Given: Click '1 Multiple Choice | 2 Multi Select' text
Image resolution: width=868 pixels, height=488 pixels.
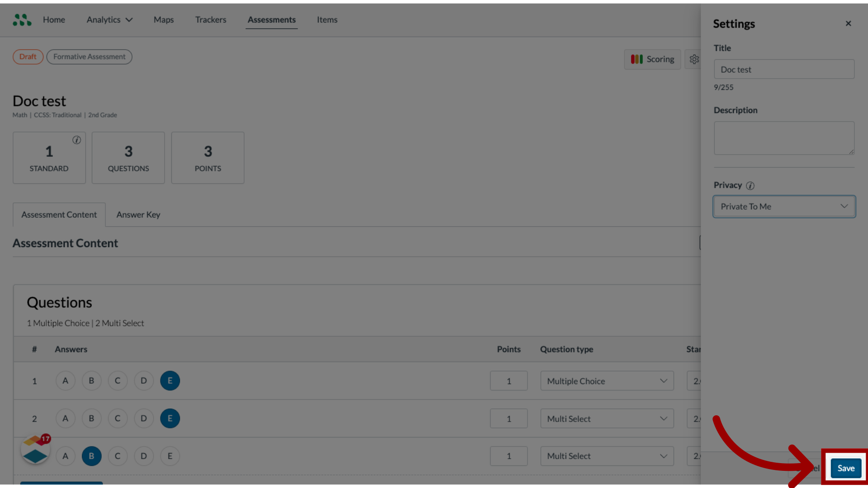Looking at the screenshot, I should 85,323.
